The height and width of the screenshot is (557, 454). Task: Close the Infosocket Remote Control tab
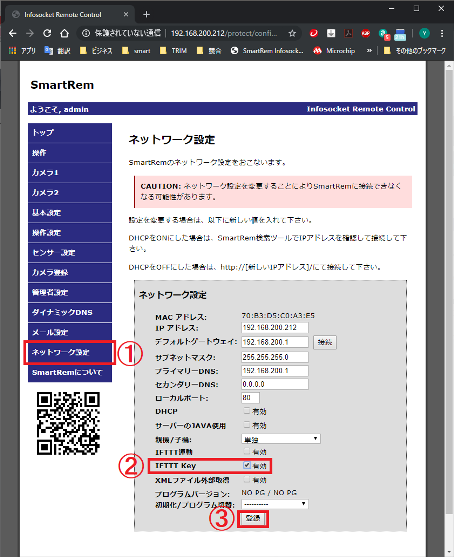point(126,15)
